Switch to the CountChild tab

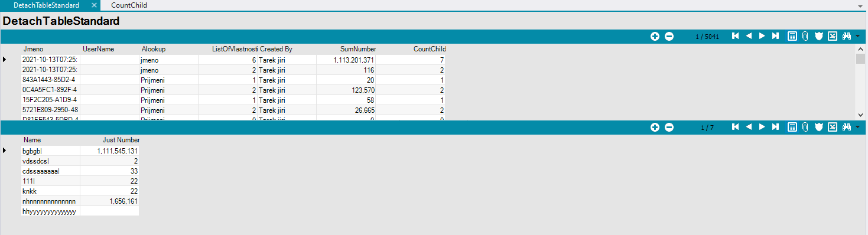point(129,5)
